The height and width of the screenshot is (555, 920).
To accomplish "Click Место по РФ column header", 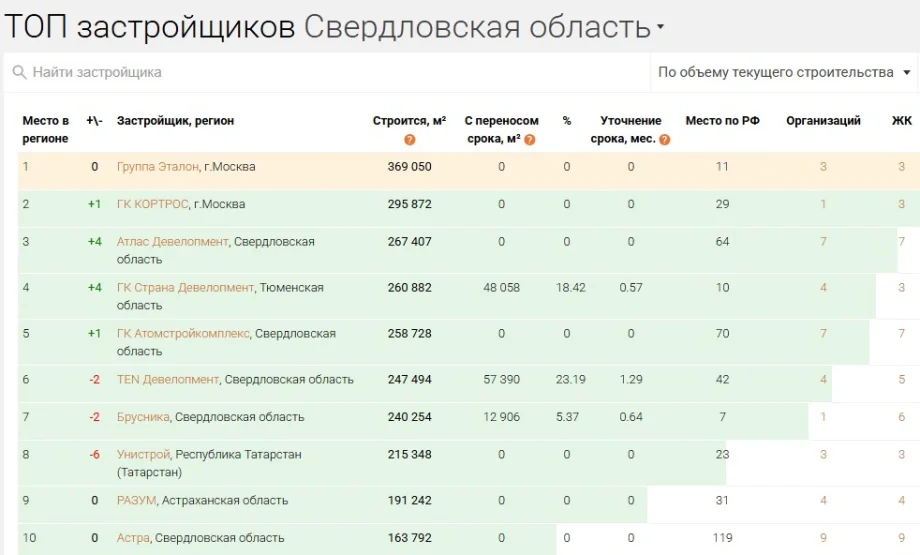I will (x=722, y=121).
